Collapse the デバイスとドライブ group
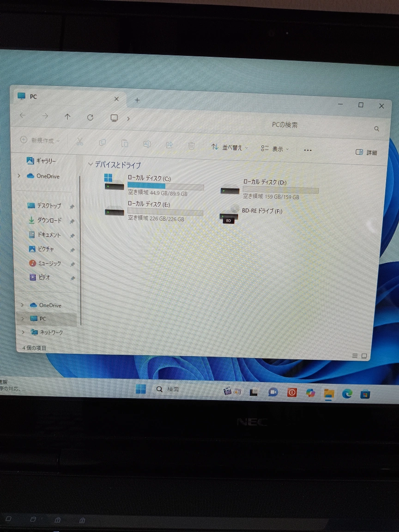The image size is (399, 532). point(90,164)
